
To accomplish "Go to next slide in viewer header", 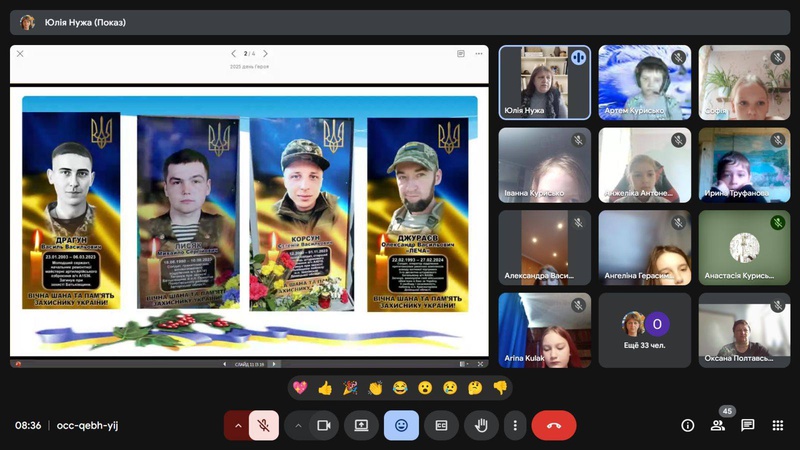I will tap(265, 54).
